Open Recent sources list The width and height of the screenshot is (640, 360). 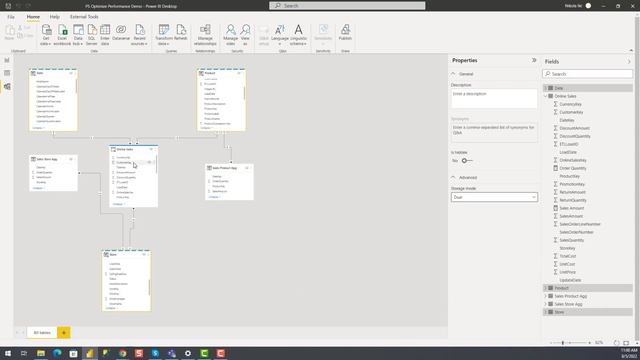pyautogui.click(x=140, y=35)
